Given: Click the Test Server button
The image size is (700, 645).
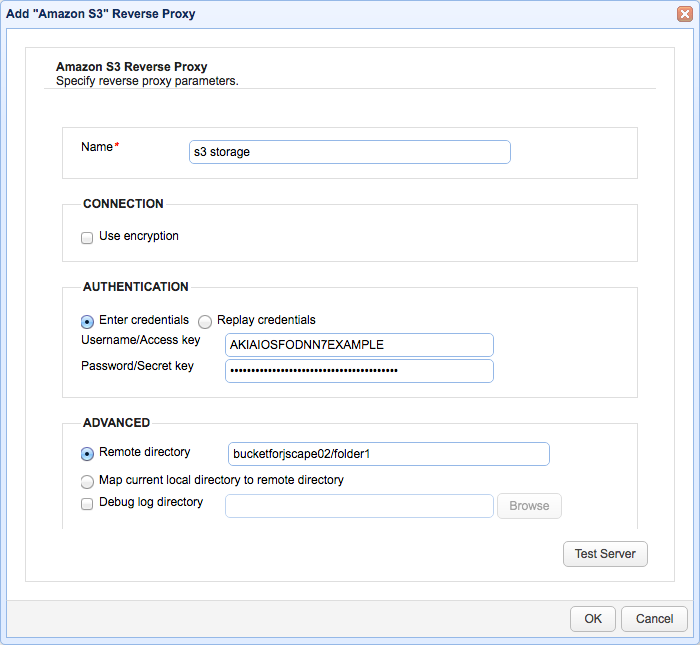Looking at the screenshot, I should [x=605, y=554].
